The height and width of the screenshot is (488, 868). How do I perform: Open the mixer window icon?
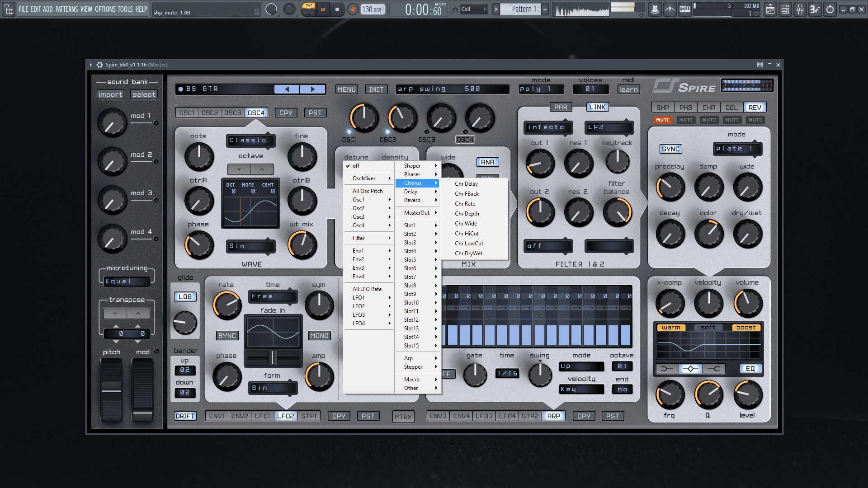point(800,9)
